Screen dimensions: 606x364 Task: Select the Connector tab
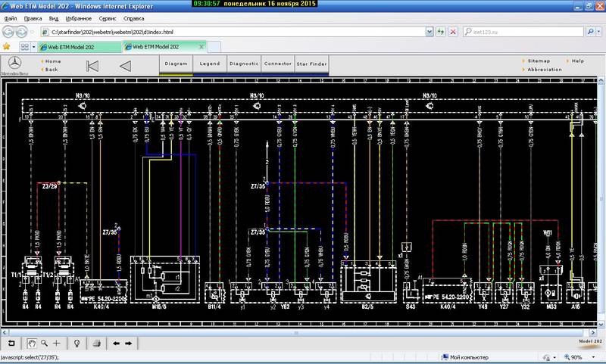[277, 64]
